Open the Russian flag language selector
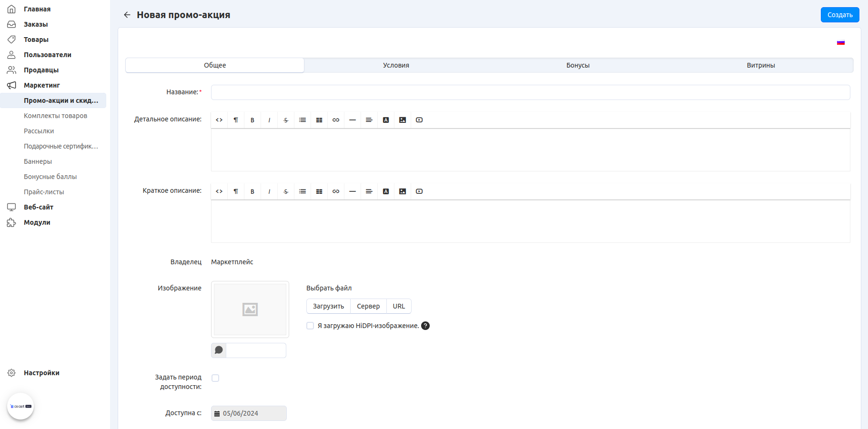The image size is (868, 429). 841,42
